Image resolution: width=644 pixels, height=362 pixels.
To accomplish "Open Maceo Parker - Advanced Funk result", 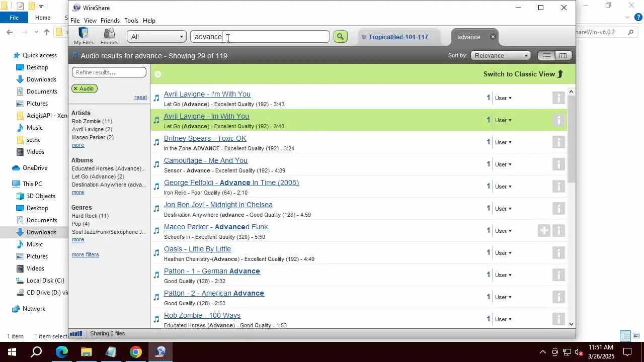I will coord(216,227).
